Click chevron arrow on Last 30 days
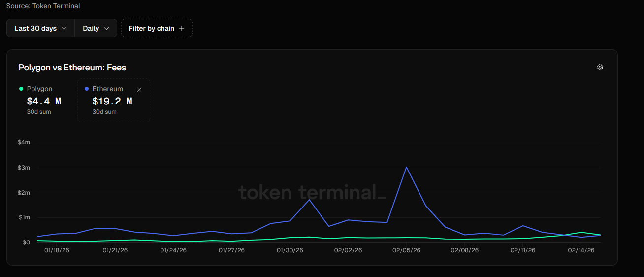The image size is (644, 277). coord(64,29)
